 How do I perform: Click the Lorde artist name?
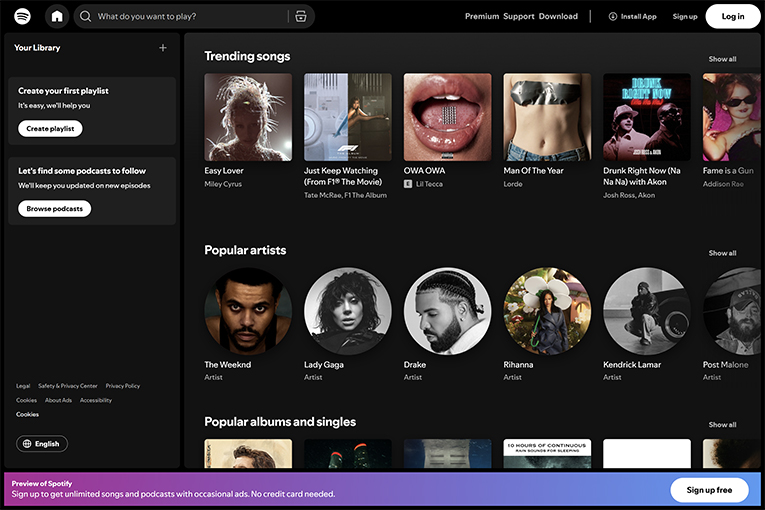[x=513, y=184]
